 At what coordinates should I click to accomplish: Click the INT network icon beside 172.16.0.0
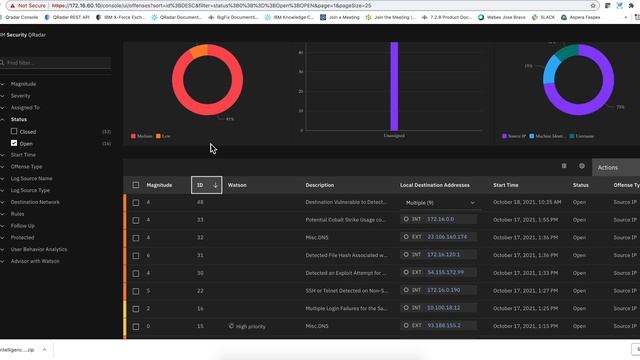point(406,219)
